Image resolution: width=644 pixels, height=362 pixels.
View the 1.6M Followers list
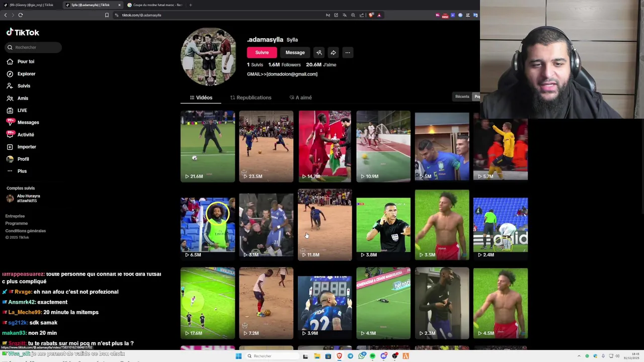(284, 64)
